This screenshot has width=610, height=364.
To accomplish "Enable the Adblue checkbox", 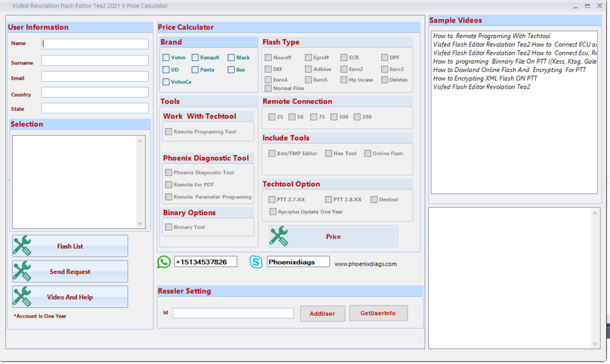I will point(309,69).
